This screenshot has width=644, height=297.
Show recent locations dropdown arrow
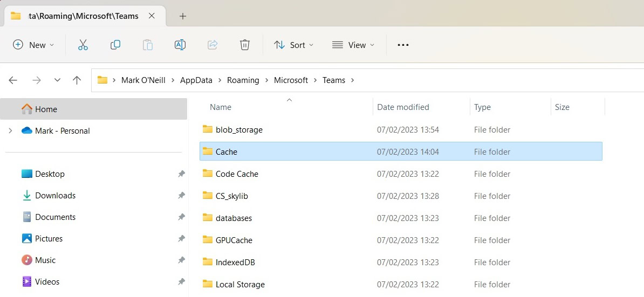(57, 80)
